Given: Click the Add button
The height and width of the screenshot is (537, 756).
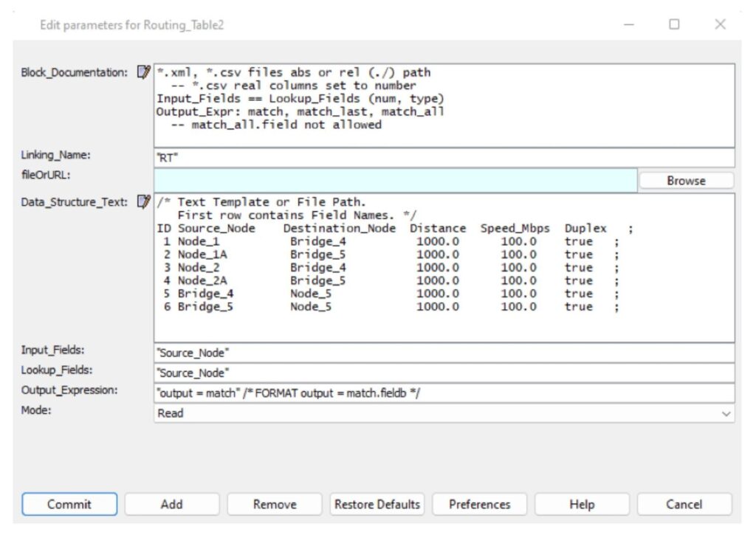Looking at the screenshot, I should (x=171, y=505).
